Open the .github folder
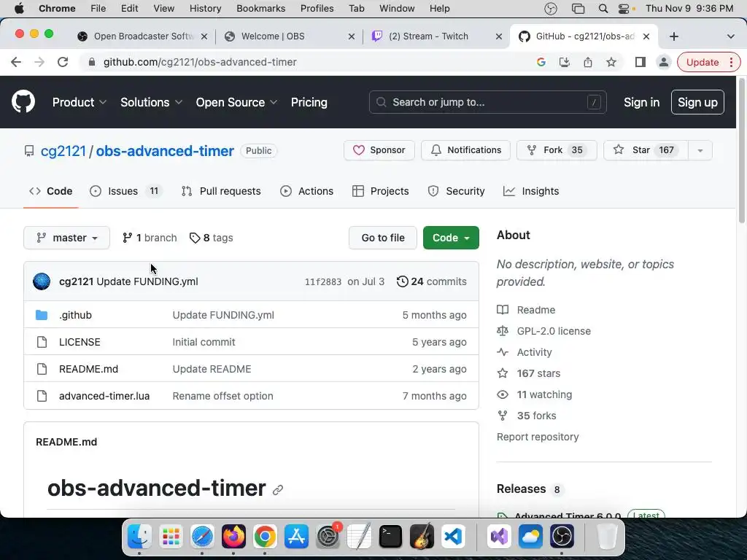The width and height of the screenshot is (747, 560). click(75, 315)
